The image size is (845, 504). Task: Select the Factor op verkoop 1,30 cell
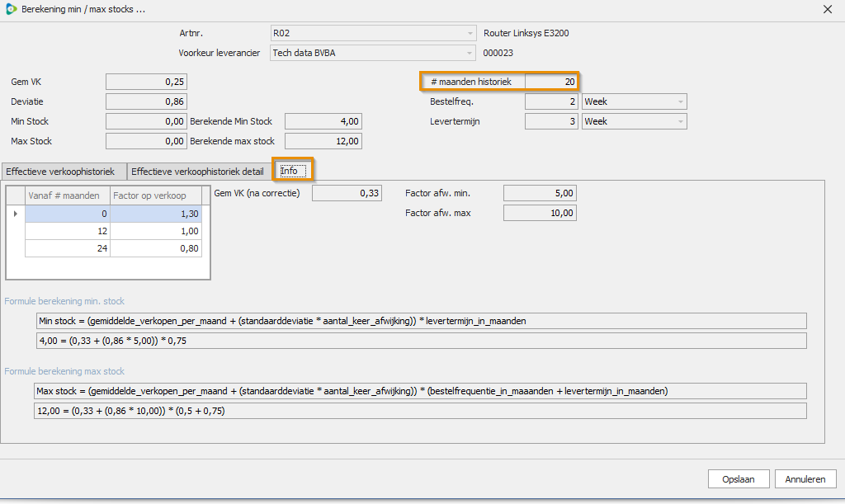point(155,214)
